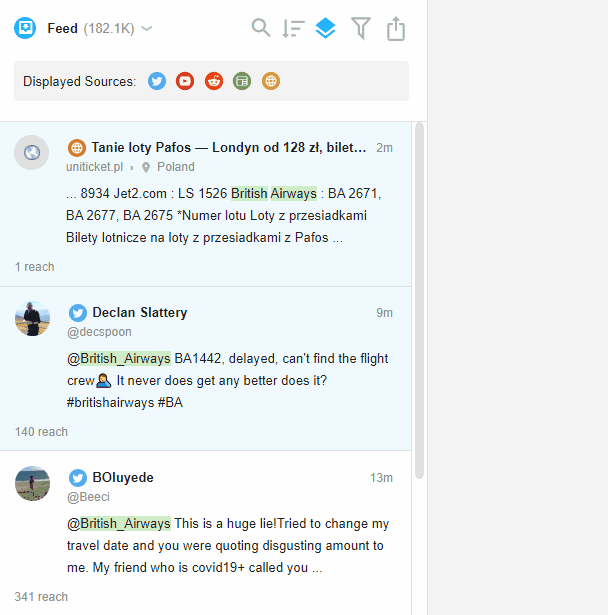The image size is (608, 615).
Task: Click the '#britishairways #BA' hashtags text
Action: (x=125, y=403)
